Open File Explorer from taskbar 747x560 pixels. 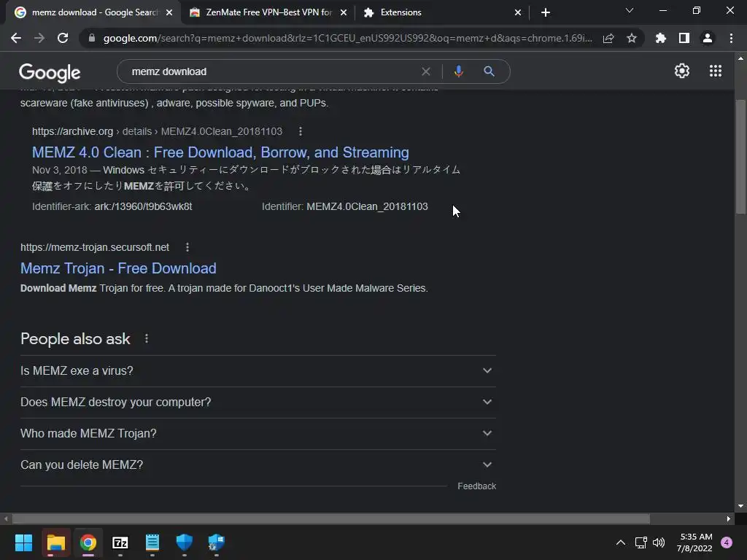(55, 542)
